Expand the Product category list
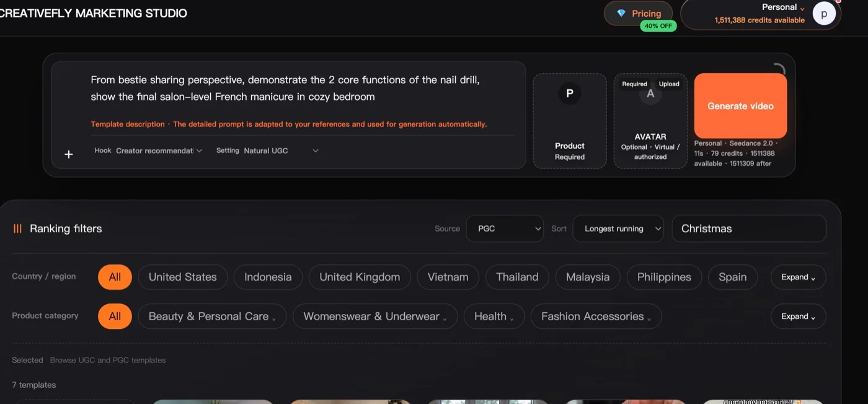The height and width of the screenshot is (404, 868). [799, 316]
